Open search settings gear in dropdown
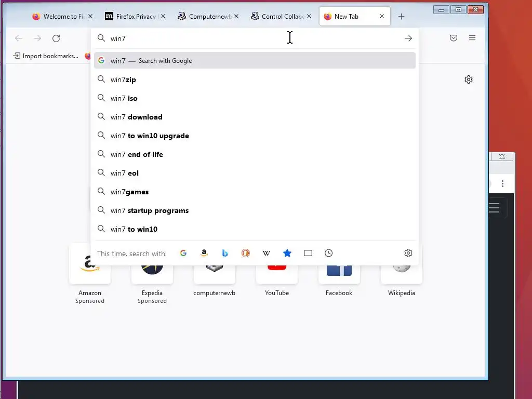The width and height of the screenshot is (532, 399). coord(408,253)
